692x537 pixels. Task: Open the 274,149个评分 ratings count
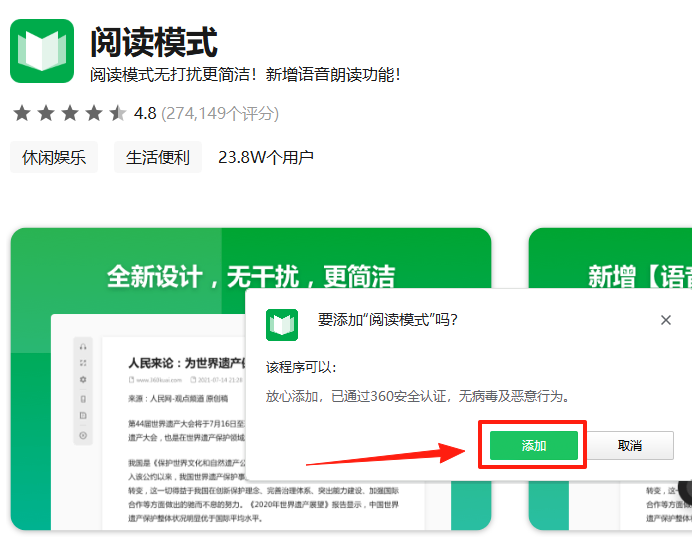click(x=220, y=113)
